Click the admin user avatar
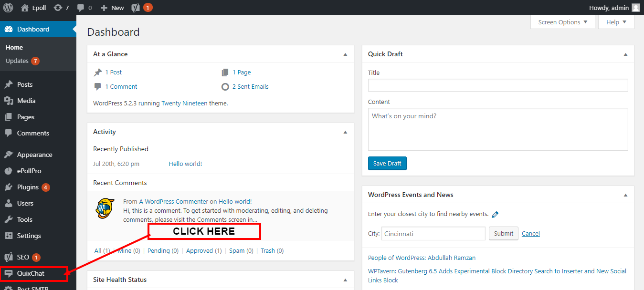644x290 pixels. click(x=635, y=8)
